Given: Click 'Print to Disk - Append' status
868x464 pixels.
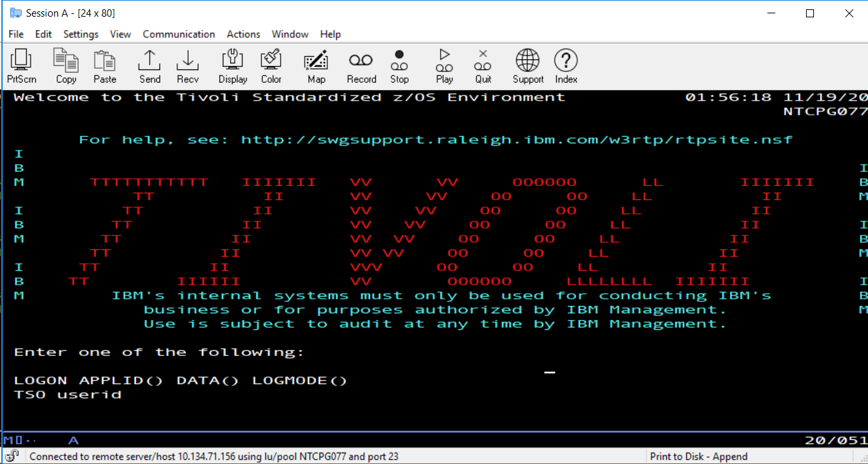Looking at the screenshot, I should (699, 457).
